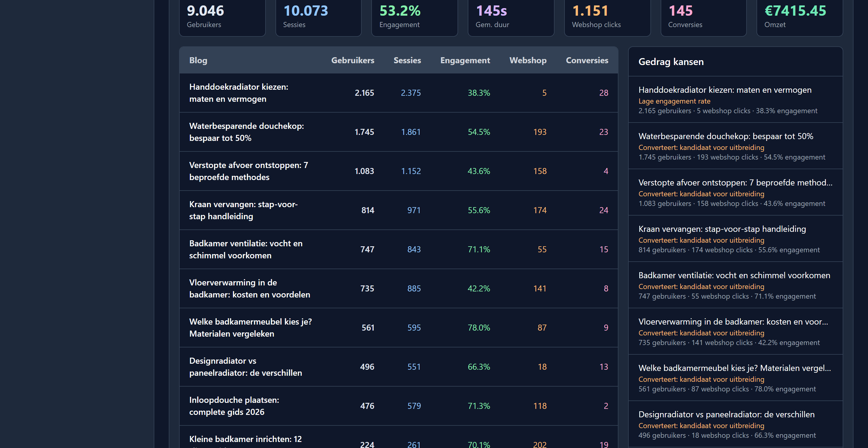Click engagement value 38.3% in table
This screenshot has height=448, width=868.
point(479,93)
